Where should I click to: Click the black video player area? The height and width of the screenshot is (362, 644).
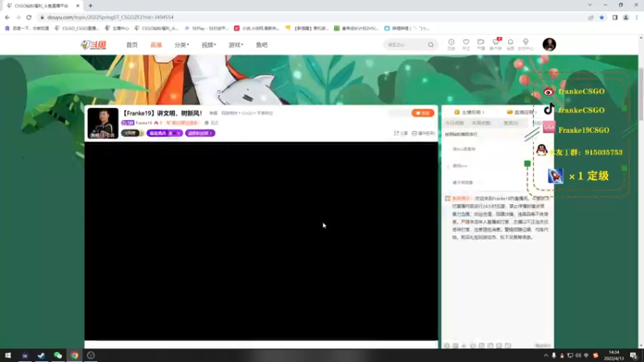[x=261, y=241]
